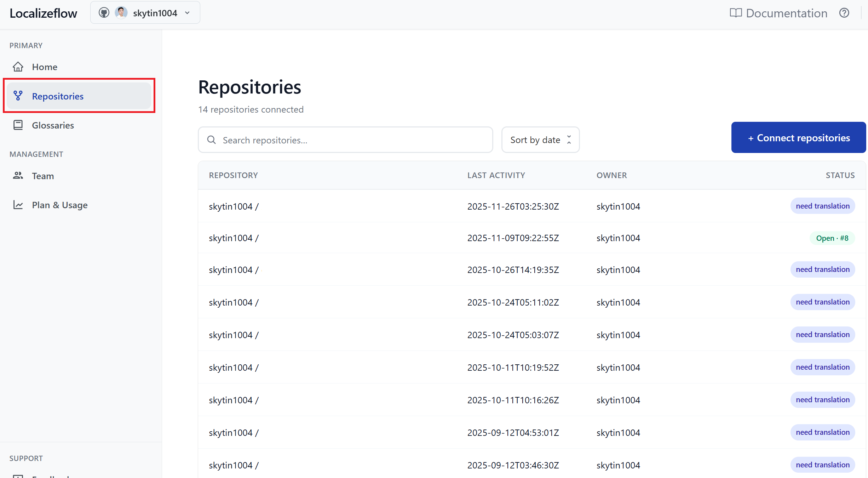Toggle the sort direction arrows on Sort by date
This screenshot has width=868, height=478.
coord(569,140)
